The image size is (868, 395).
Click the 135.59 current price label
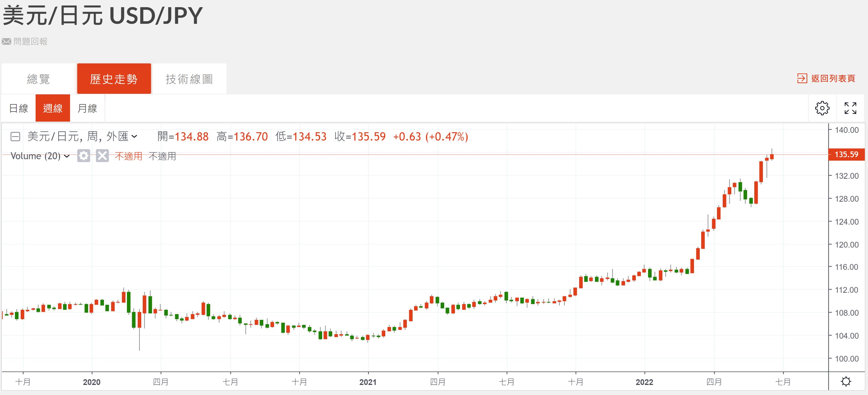tap(846, 155)
